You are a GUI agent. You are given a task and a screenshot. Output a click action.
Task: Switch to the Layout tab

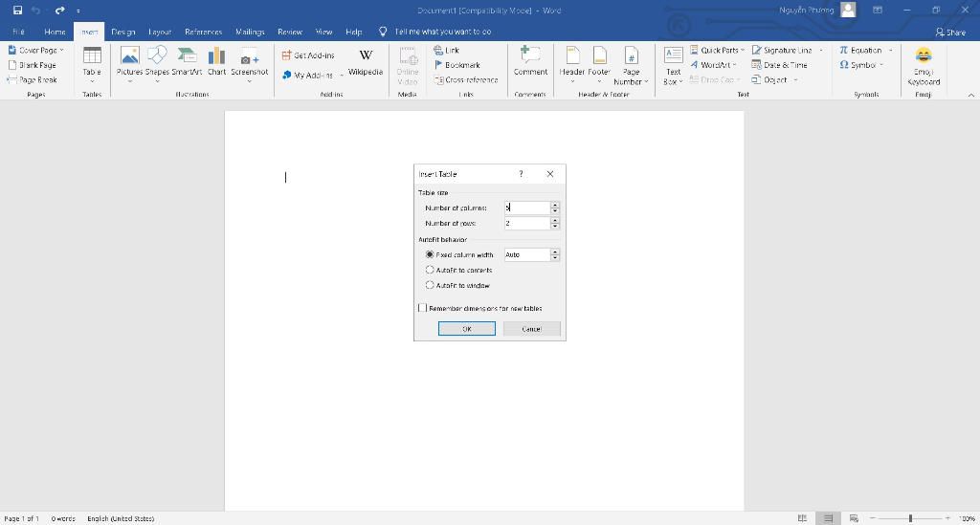pos(160,32)
